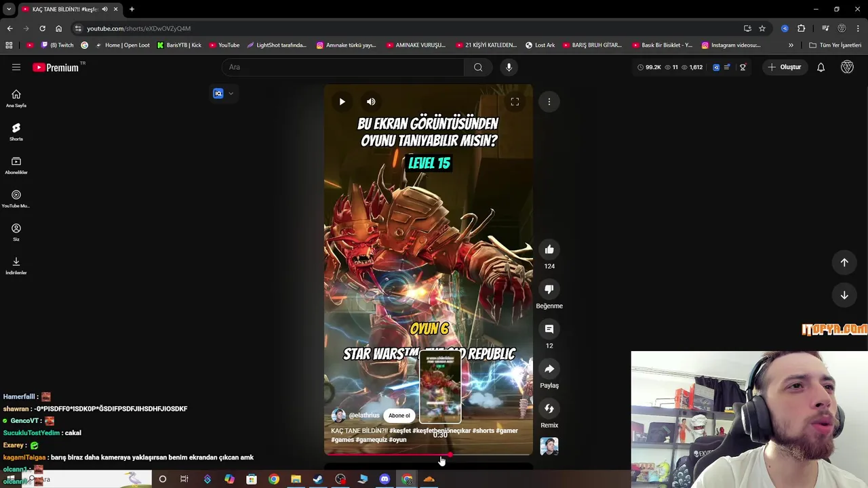Image resolution: width=868 pixels, height=488 pixels.
Task: Open Copilot from the taskbar
Action: [x=229, y=479]
